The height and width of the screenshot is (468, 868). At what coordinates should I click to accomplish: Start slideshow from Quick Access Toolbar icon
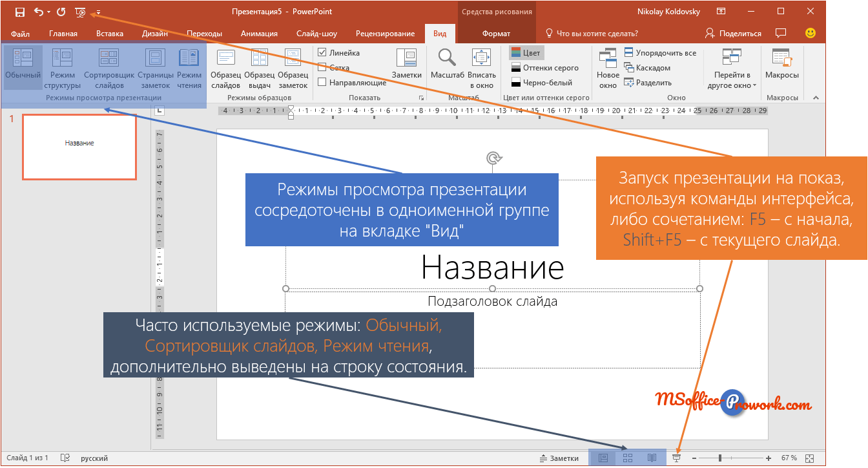(79, 11)
